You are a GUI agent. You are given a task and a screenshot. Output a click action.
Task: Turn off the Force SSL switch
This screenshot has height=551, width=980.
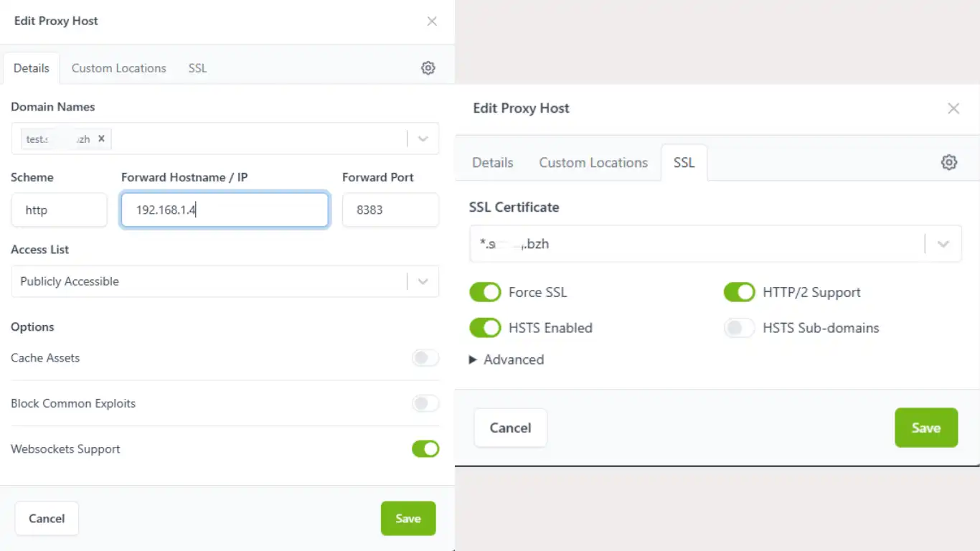click(x=485, y=292)
